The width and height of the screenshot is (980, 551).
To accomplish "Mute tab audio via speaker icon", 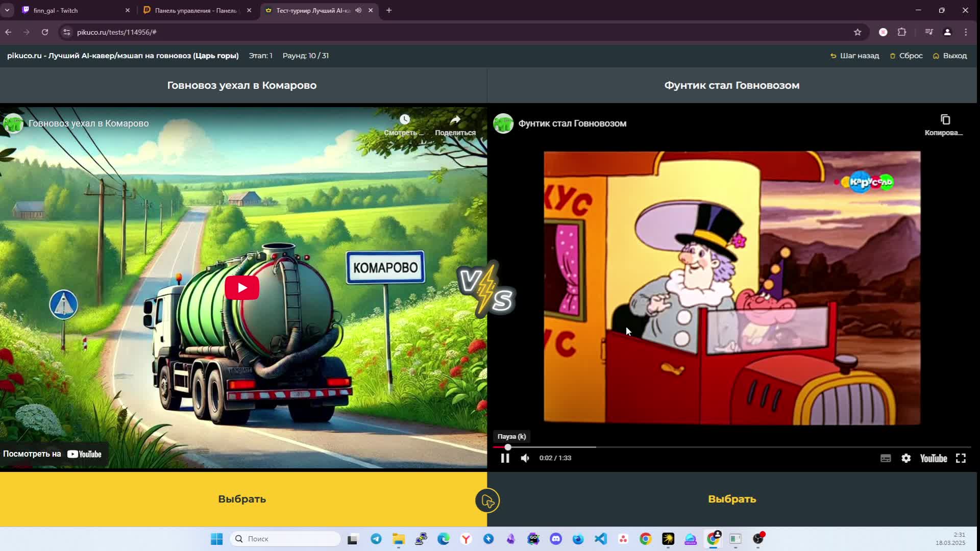I will coord(358,10).
